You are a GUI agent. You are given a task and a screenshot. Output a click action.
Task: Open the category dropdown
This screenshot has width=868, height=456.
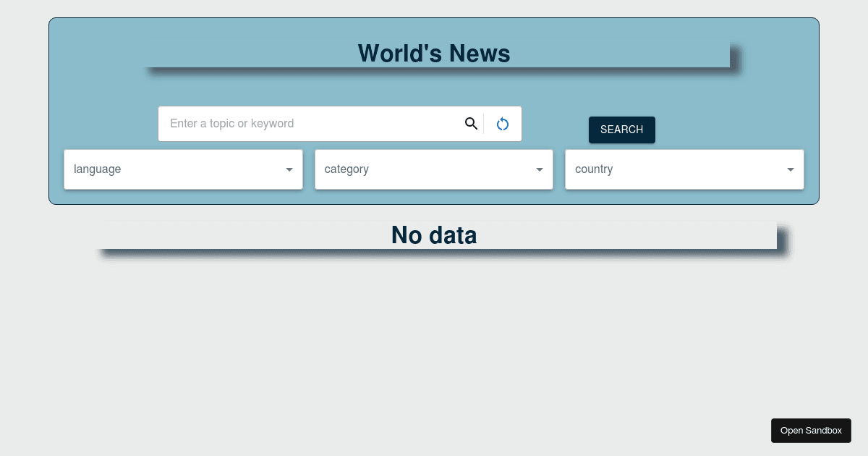[434, 169]
